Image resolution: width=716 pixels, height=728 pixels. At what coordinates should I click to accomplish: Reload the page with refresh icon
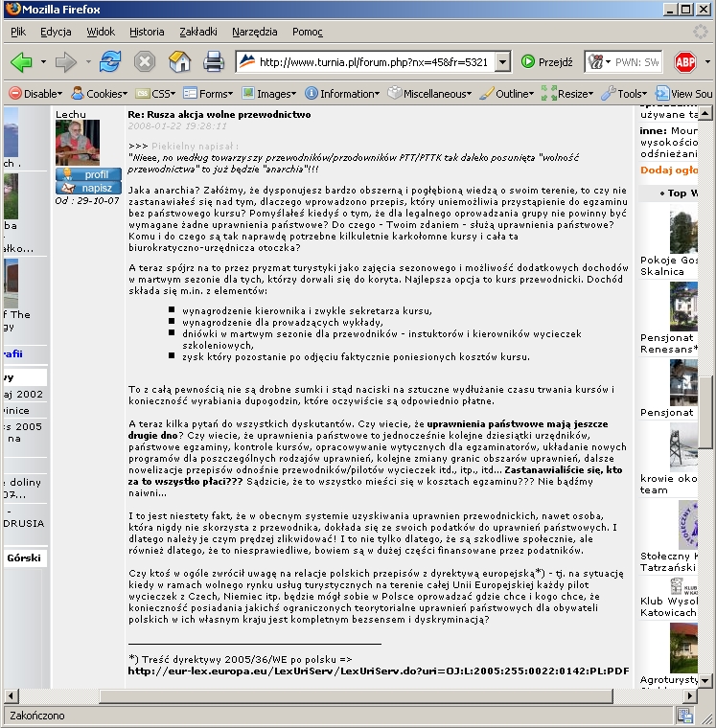pos(110,61)
